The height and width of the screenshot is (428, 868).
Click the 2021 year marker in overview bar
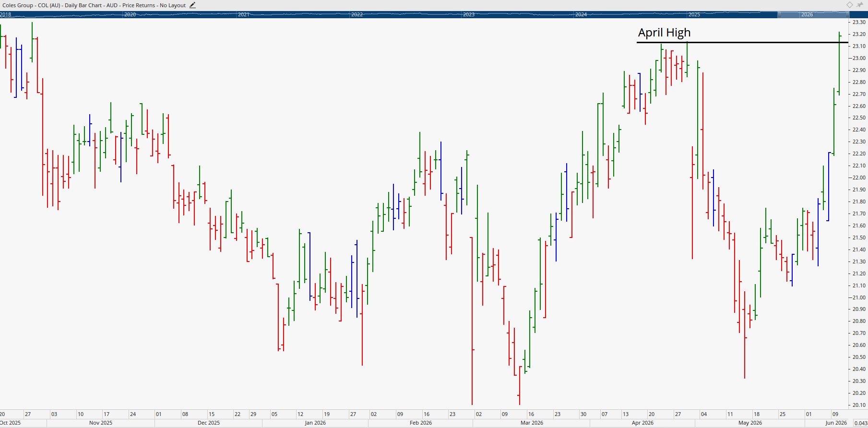[x=244, y=14]
